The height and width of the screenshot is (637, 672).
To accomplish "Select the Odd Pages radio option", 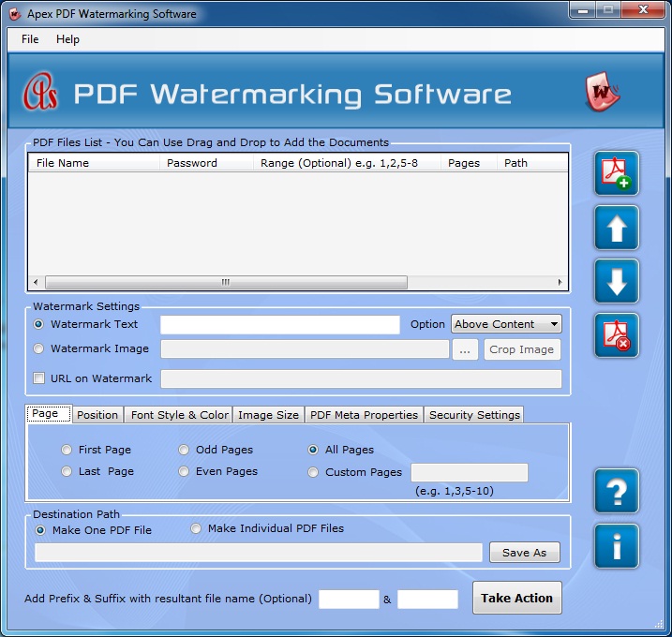I will [x=184, y=450].
